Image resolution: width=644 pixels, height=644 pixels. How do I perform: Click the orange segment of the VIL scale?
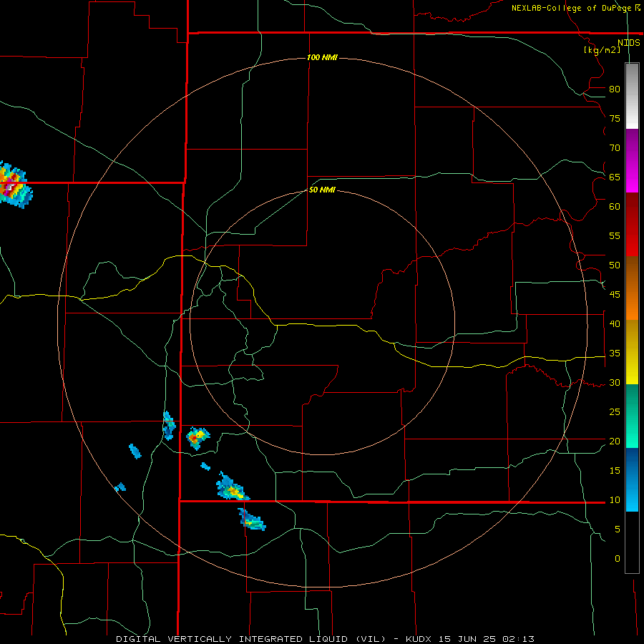click(x=632, y=288)
